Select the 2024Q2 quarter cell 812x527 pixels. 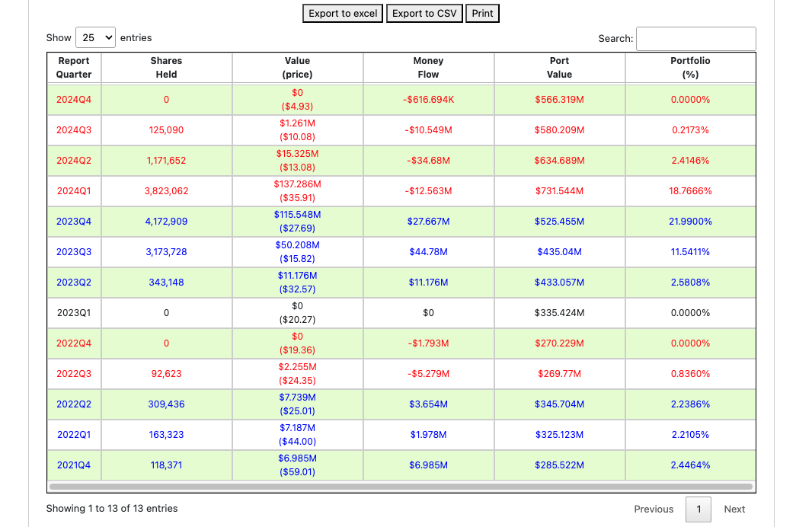click(x=74, y=161)
